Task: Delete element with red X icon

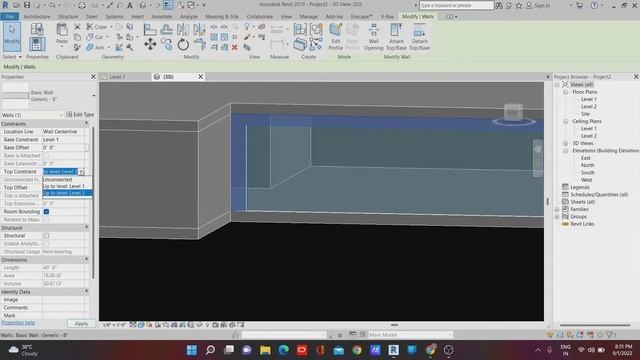Action: [x=235, y=47]
